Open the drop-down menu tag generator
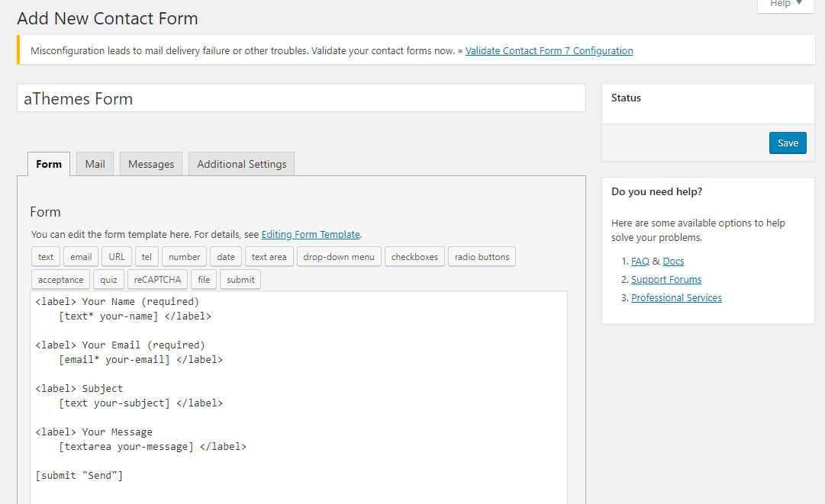825x504 pixels. (x=339, y=257)
